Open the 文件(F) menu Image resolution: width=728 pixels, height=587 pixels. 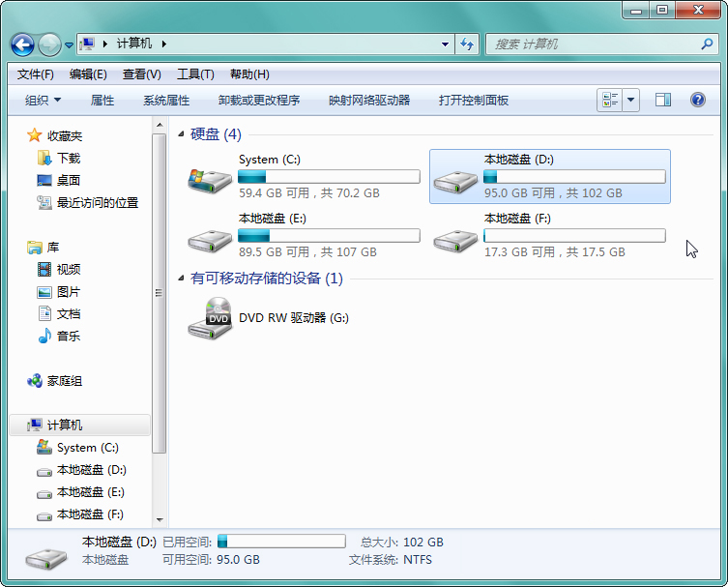click(x=35, y=74)
